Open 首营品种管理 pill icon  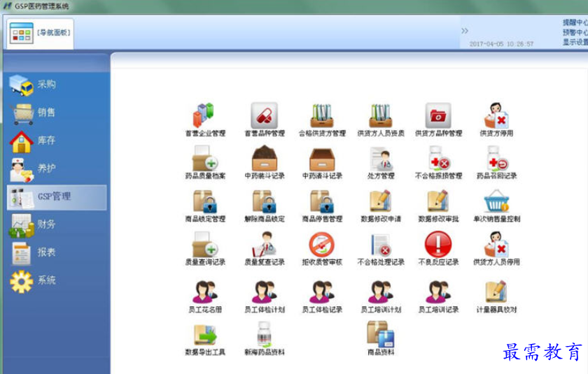265,116
